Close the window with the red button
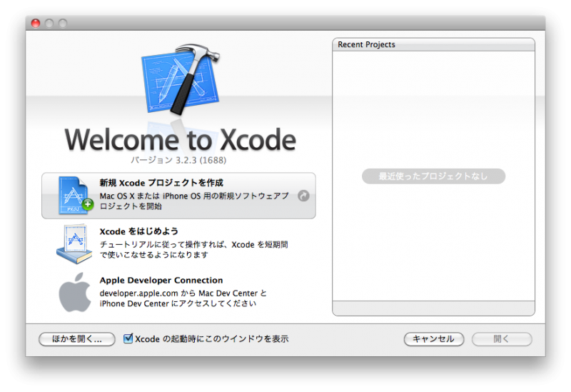 (36, 24)
